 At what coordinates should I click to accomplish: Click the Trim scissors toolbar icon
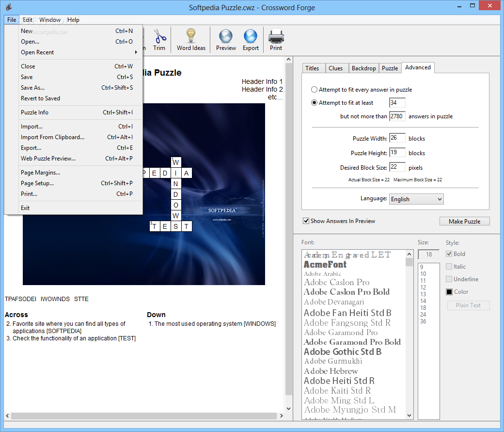(159, 36)
